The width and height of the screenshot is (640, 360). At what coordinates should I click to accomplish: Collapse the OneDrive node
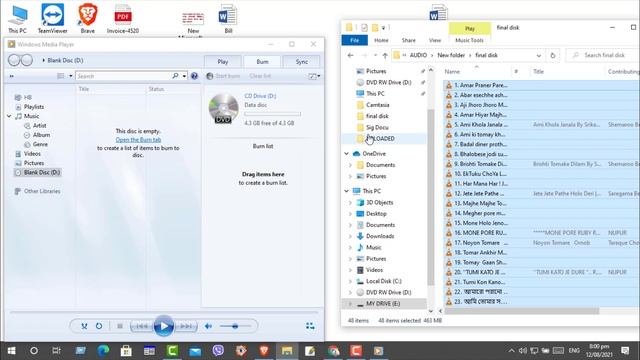click(347, 154)
